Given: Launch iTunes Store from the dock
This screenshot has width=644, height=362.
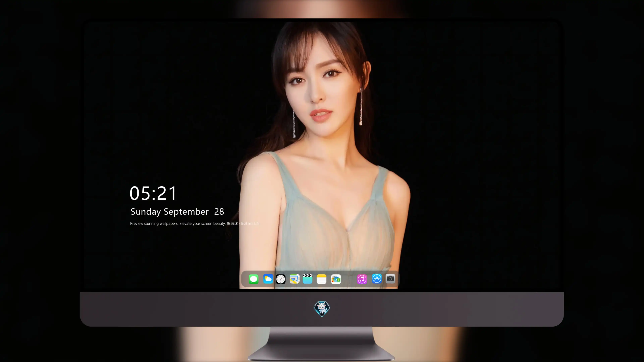Looking at the screenshot, I should (362, 279).
